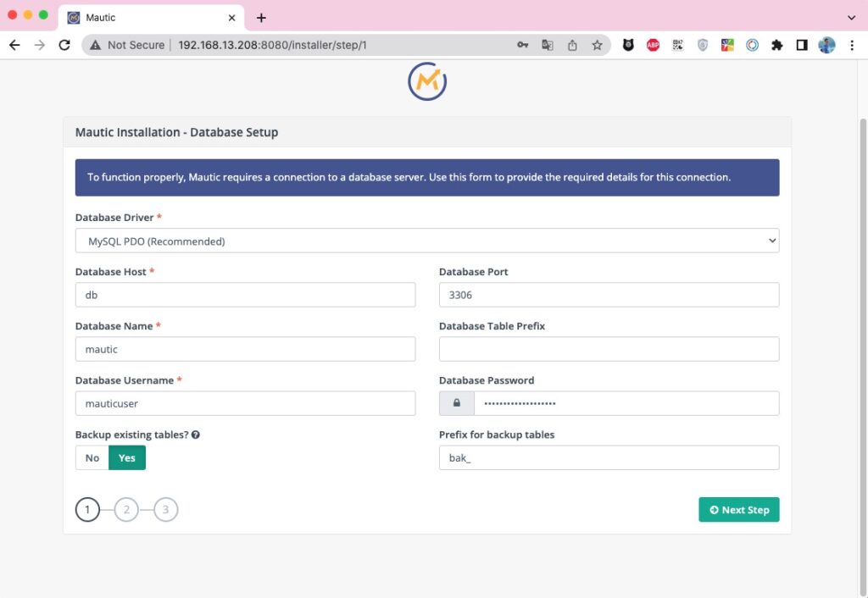This screenshot has width=868, height=598.
Task: Select Yes for backup existing tables
Action: point(127,458)
